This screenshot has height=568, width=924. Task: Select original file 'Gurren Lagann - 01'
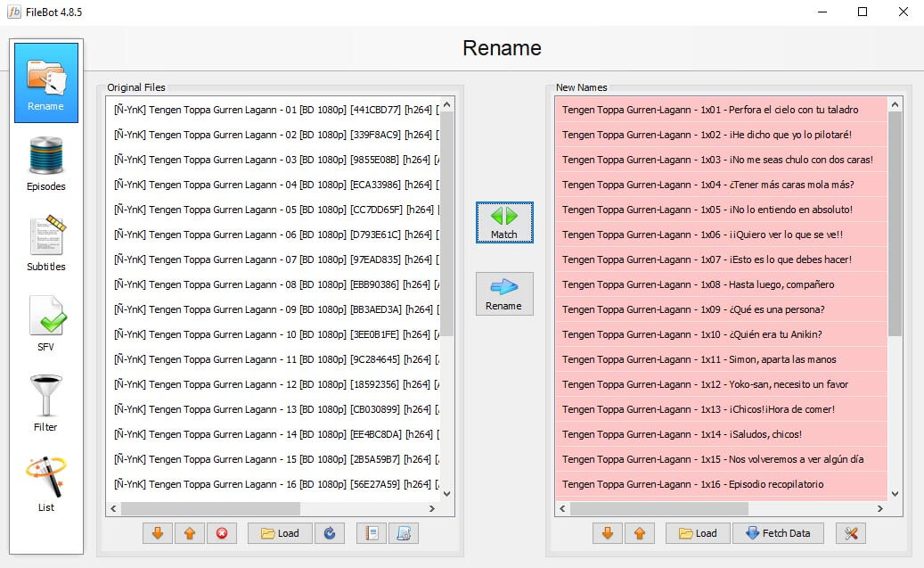(x=273, y=110)
